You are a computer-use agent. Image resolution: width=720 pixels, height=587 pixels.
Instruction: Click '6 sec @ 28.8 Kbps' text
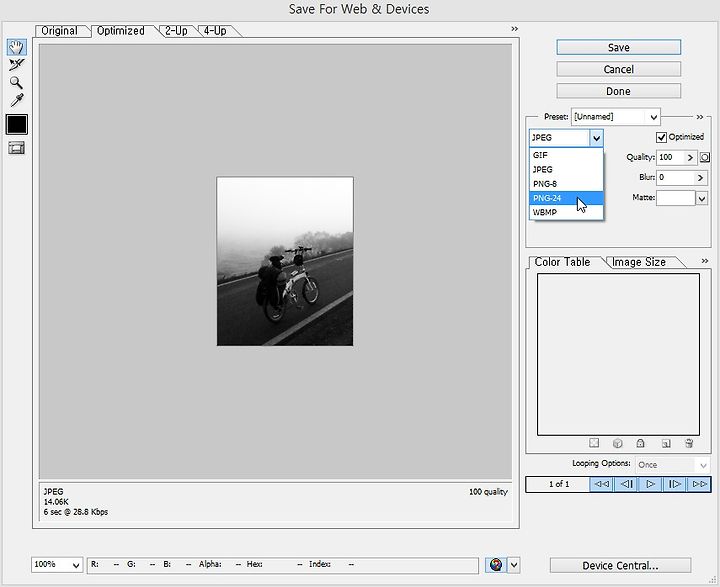(76, 512)
